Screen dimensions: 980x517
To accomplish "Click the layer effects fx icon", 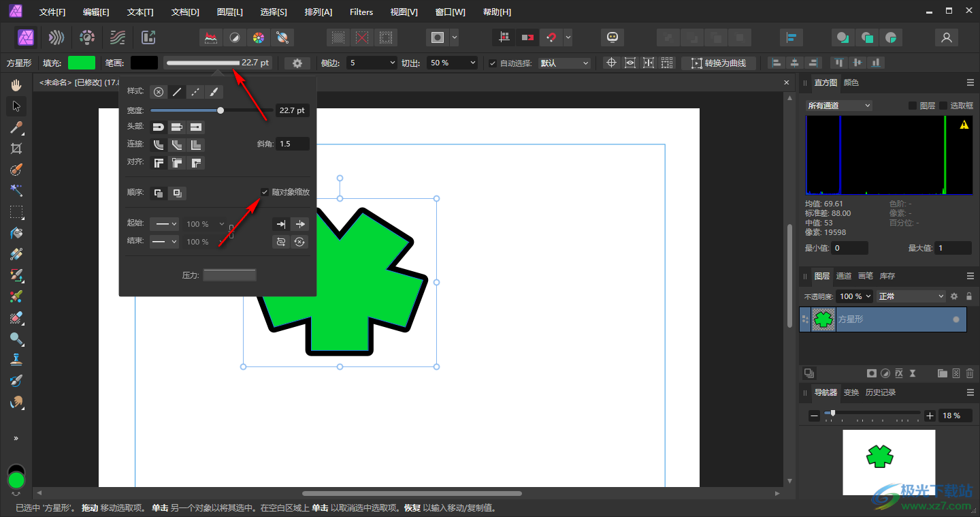I will [x=898, y=373].
